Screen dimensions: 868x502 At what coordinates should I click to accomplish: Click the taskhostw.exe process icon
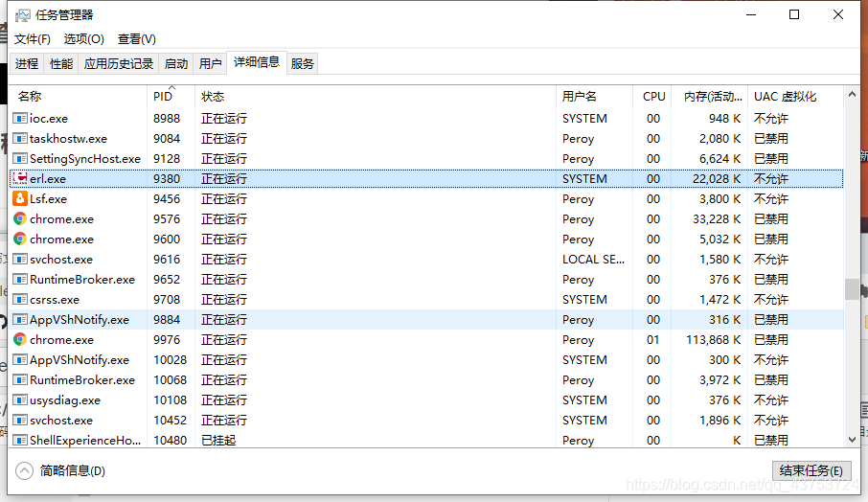(x=20, y=138)
